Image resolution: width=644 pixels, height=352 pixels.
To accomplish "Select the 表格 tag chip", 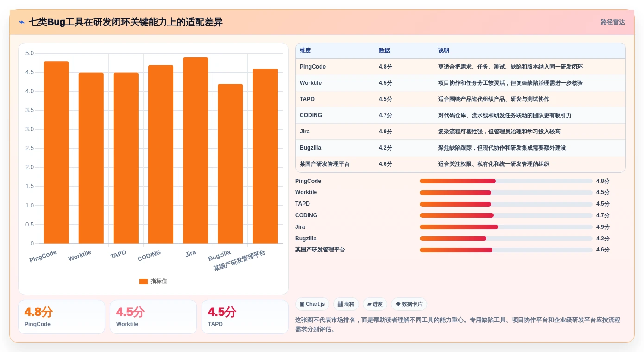I will pyautogui.click(x=346, y=304).
